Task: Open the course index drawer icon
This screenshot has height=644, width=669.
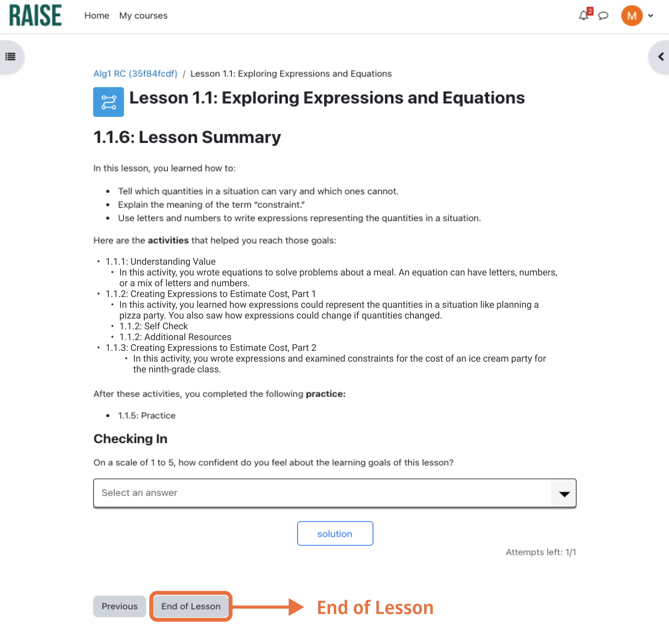Action: [x=11, y=57]
